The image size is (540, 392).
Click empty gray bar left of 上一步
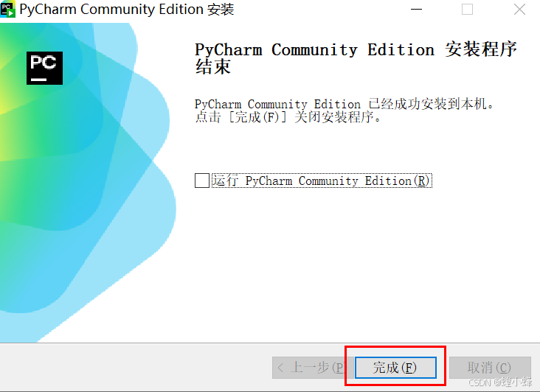pyautogui.click(x=138, y=367)
